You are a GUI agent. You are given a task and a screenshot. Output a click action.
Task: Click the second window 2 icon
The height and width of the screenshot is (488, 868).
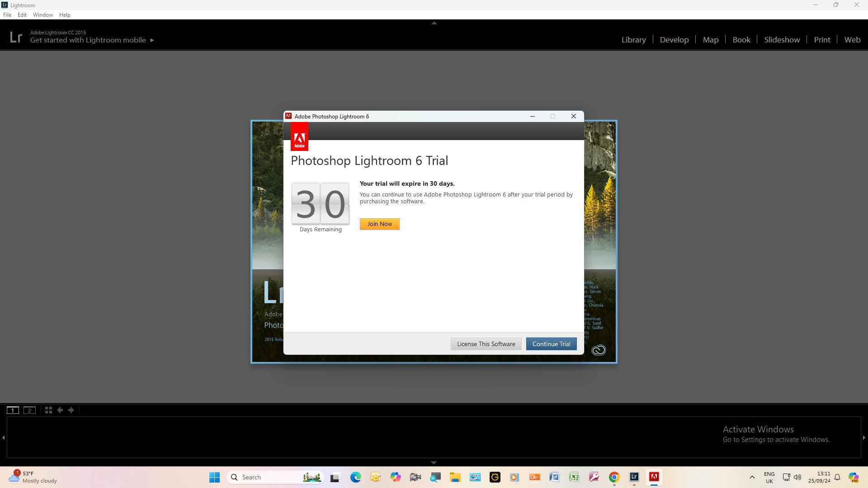29,410
